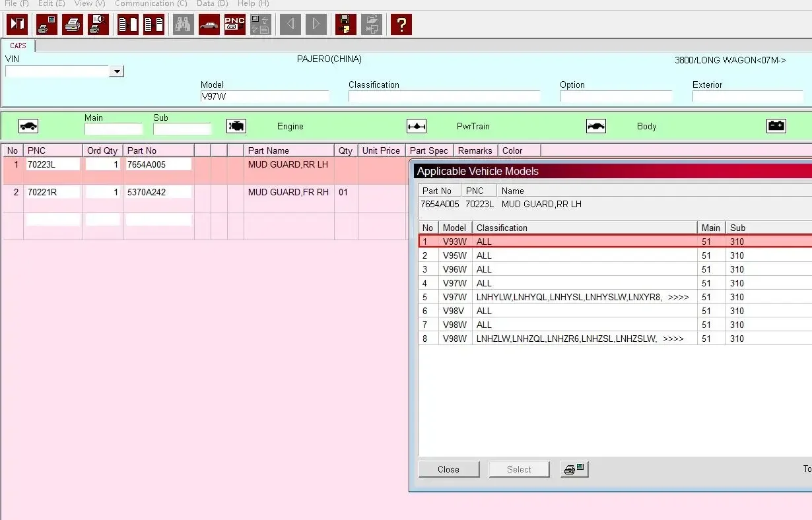
Task: Open the Data menu
Action: click(213, 3)
